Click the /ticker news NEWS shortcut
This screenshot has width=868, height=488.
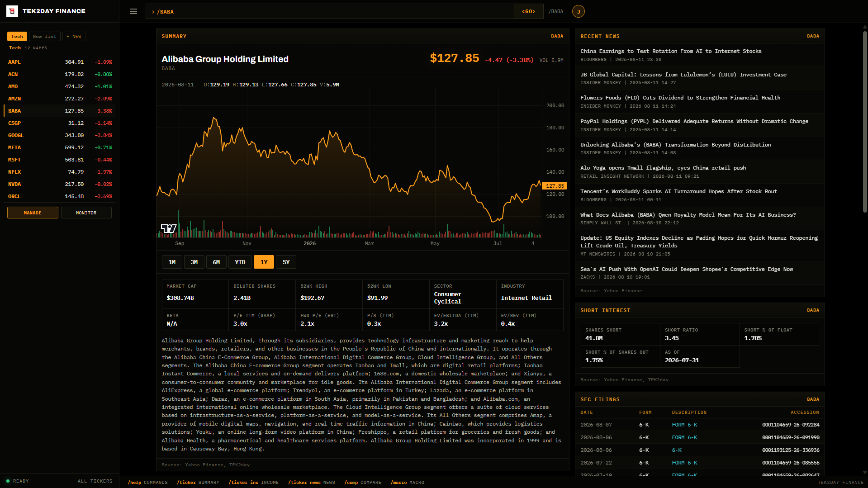pyautogui.click(x=312, y=483)
